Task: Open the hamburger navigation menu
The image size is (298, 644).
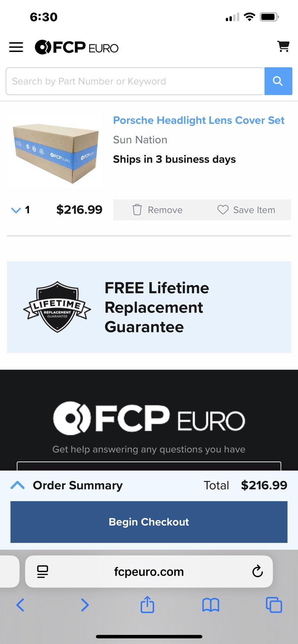Action: [x=16, y=47]
